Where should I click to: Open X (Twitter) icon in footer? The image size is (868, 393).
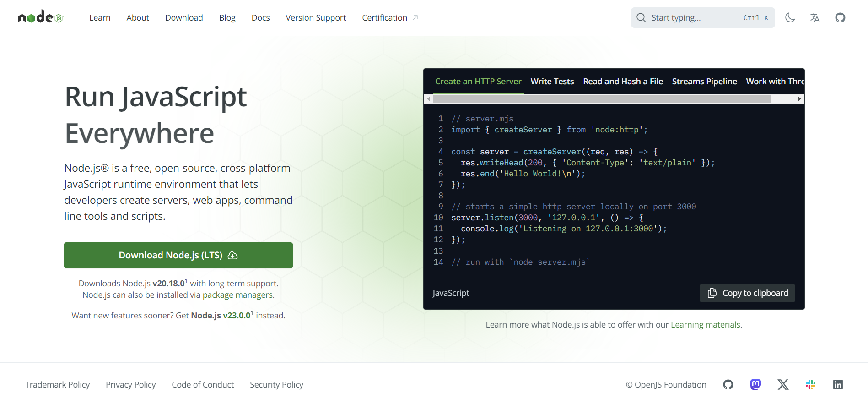point(783,384)
